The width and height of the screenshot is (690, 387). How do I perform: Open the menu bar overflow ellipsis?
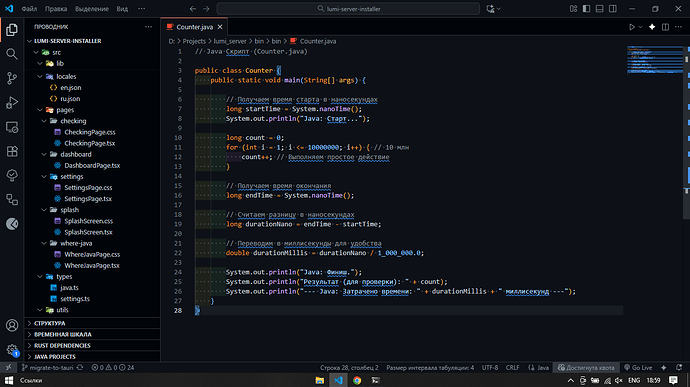141,8
